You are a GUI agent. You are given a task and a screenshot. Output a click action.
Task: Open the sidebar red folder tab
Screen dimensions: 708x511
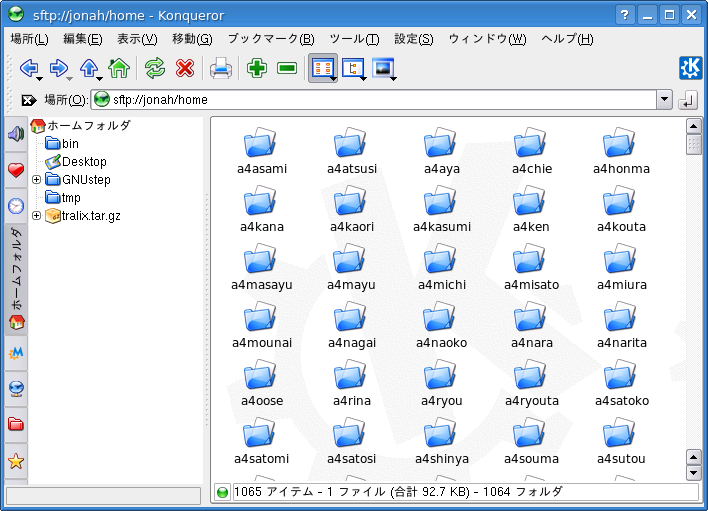click(16, 424)
